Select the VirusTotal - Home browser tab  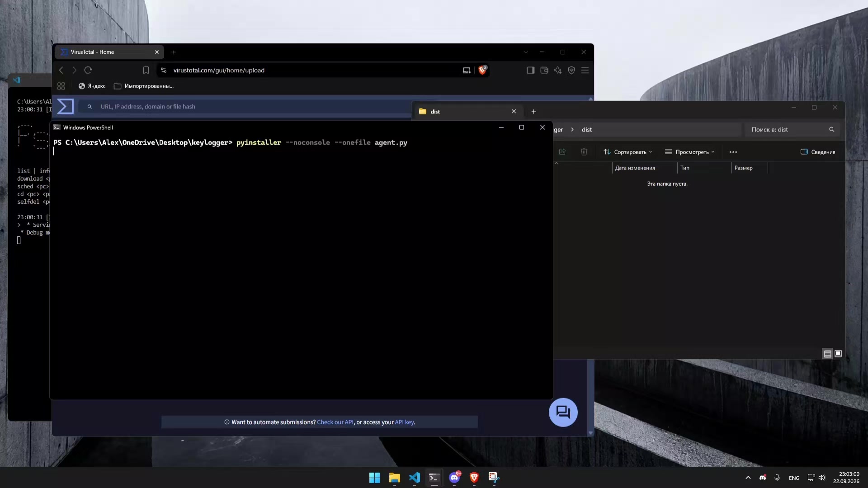(109, 52)
